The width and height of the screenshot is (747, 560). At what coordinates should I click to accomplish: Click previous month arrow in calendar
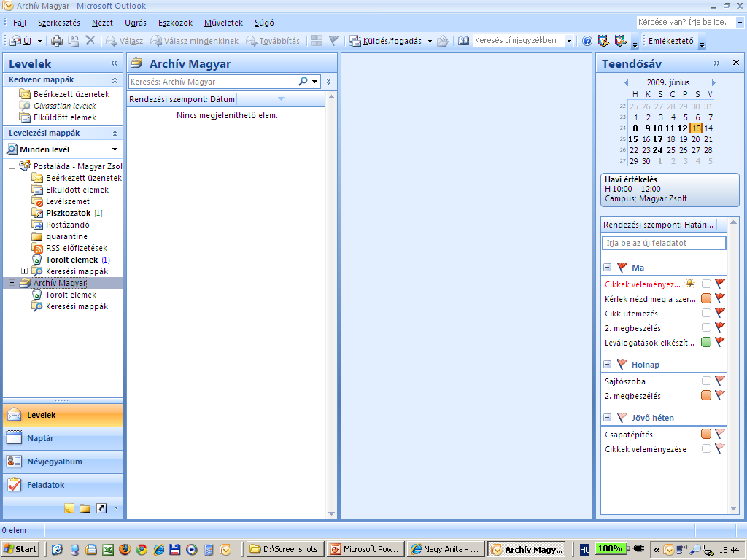pos(626,82)
